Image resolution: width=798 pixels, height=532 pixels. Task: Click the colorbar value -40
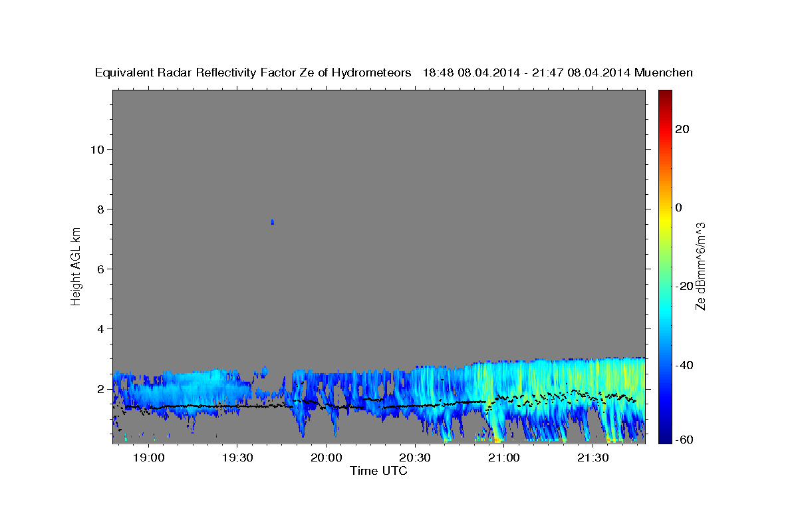(x=684, y=364)
